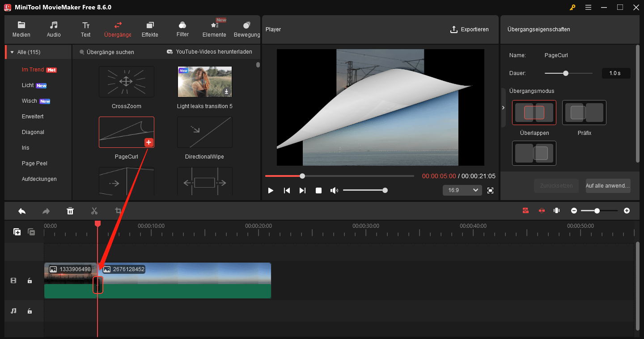Collapse the Alle transitions category
The width and height of the screenshot is (644, 339).
[x=12, y=51]
